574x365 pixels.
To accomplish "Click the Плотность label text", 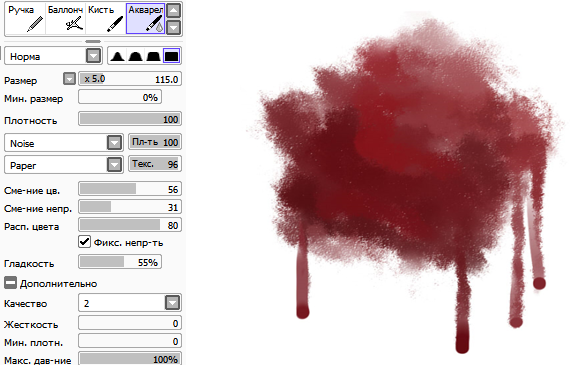I will point(31,120).
